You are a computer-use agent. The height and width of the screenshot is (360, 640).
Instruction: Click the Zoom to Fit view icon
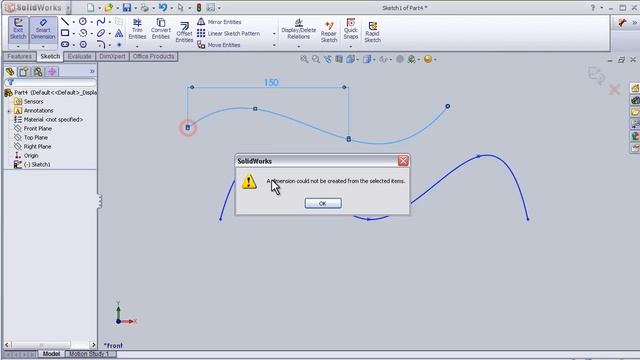tap(304, 60)
